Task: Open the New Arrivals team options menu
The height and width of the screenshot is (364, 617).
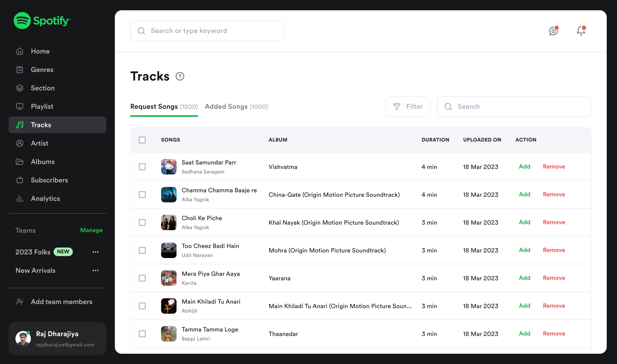Action: click(96, 271)
